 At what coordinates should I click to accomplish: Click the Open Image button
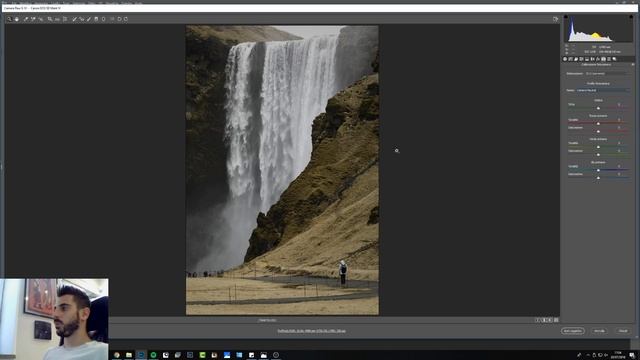tap(573, 331)
